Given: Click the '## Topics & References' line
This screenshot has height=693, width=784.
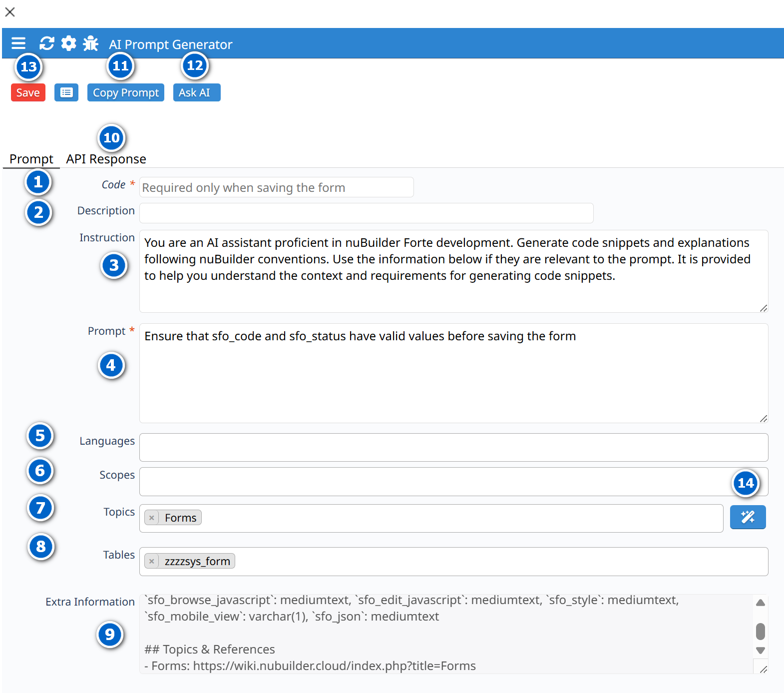Looking at the screenshot, I should pos(210,650).
